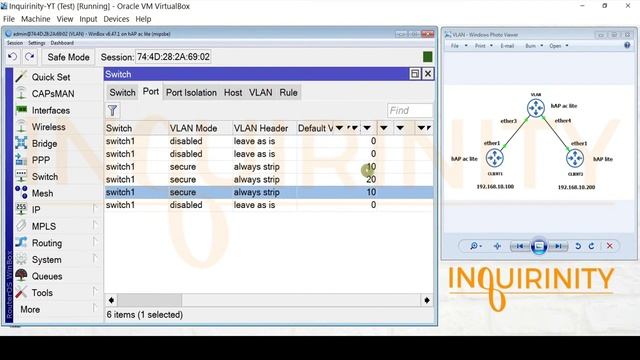The image size is (640, 360).
Task: Open the VirtualBox Machine menu
Action: point(36,19)
